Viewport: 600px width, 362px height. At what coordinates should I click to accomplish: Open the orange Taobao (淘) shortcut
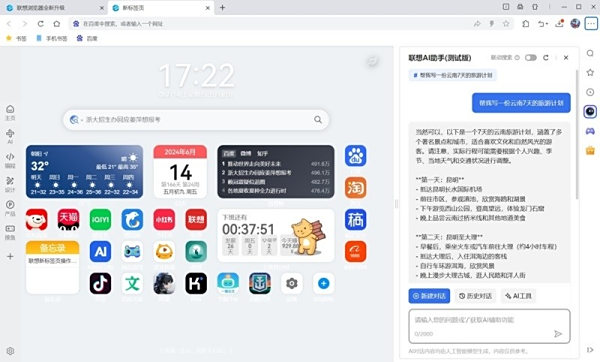click(355, 188)
